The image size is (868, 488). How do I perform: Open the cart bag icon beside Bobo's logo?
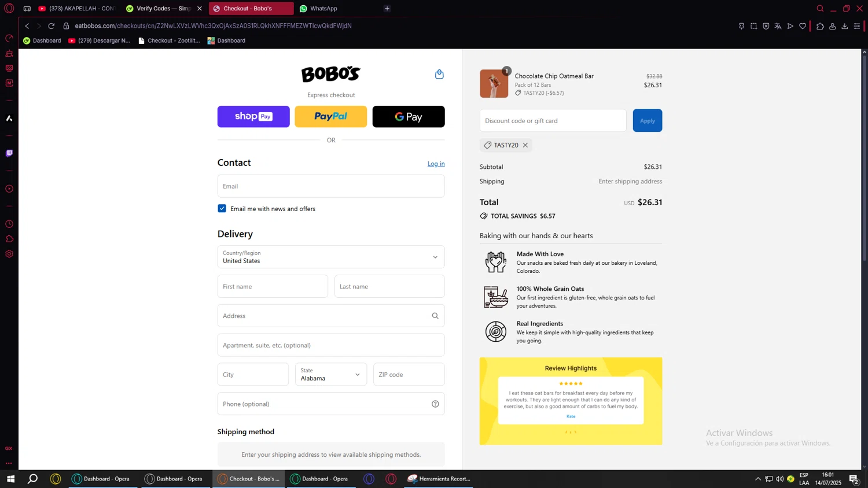[x=439, y=74]
